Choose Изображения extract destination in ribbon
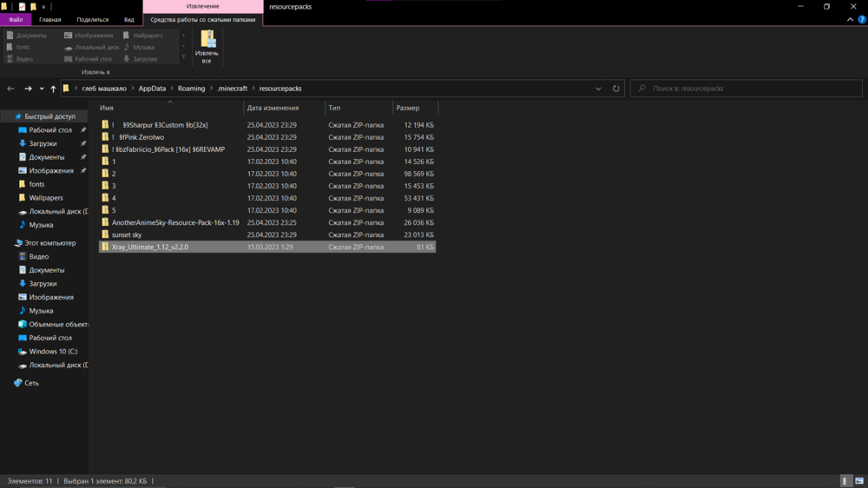The width and height of the screenshot is (868, 488). (x=89, y=36)
